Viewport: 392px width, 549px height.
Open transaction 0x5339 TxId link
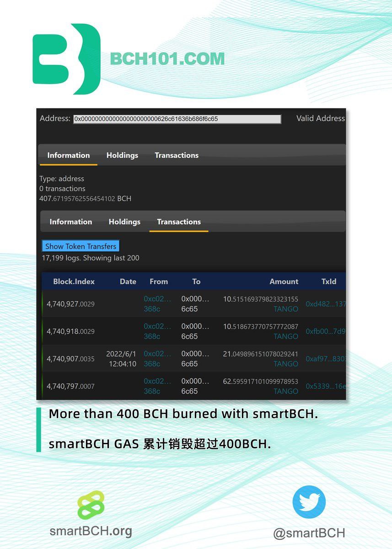tap(326, 386)
